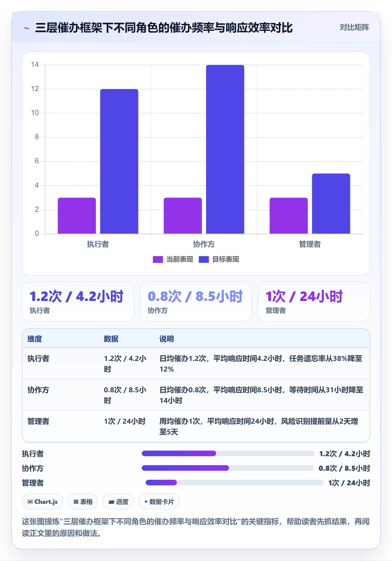The height and width of the screenshot is (561, 392).
Task: Open the 1次 / 24小时 管理者 card
Action: [314, 302]
